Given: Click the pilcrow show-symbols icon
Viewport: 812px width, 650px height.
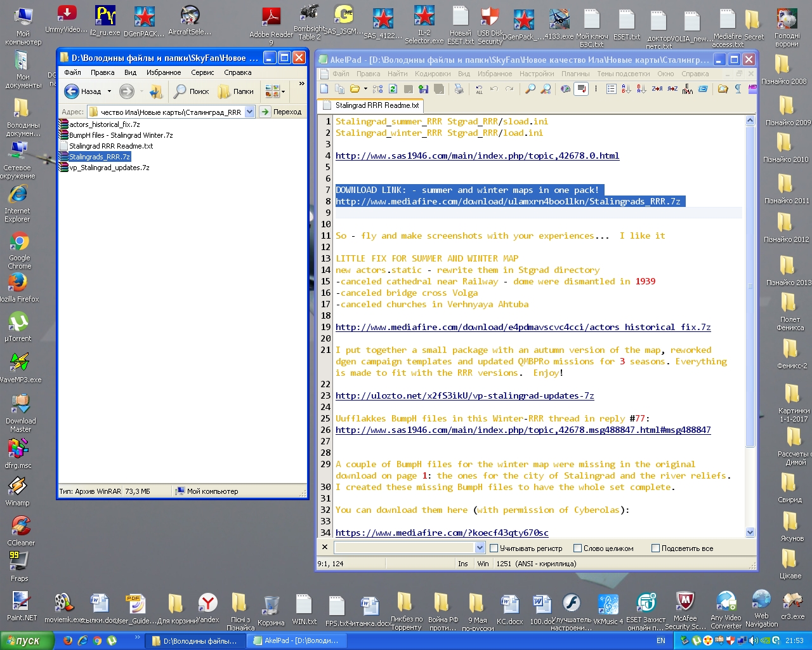Looking at the screenshot, I should [738, 89].
